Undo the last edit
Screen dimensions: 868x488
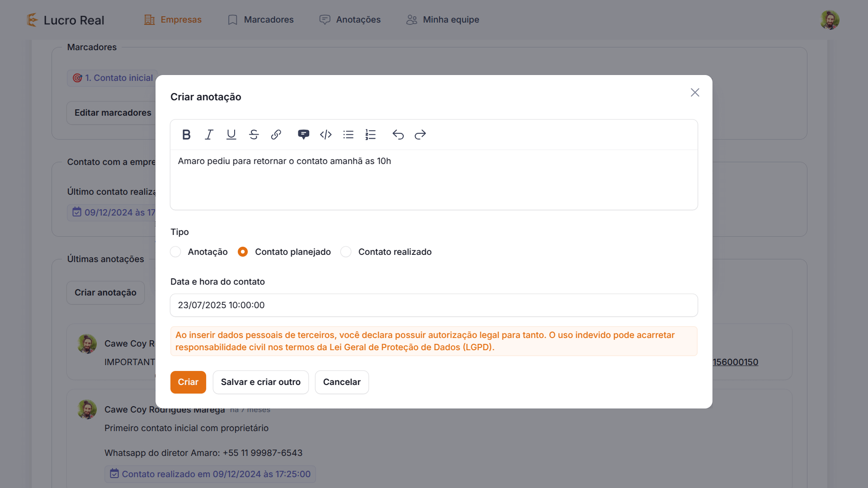coord(398,135)
